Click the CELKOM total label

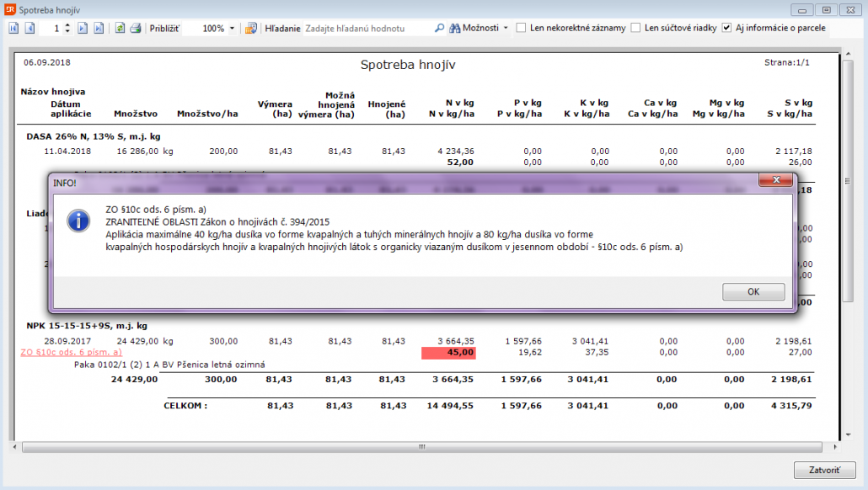185,405
